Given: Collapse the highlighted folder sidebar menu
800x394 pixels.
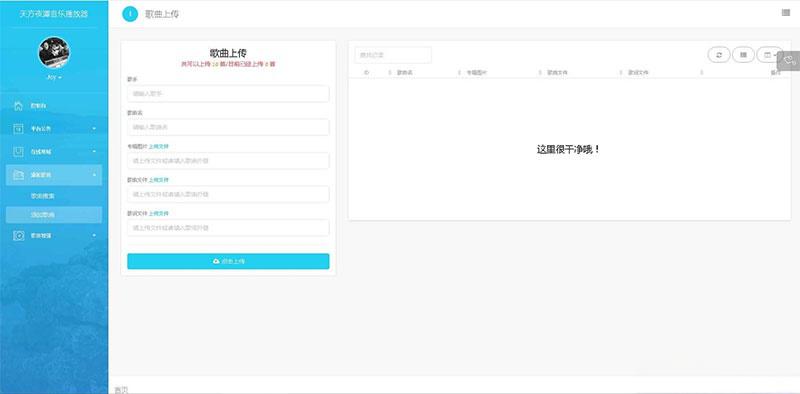Looking at the screenshot, I should coord(54,175).
